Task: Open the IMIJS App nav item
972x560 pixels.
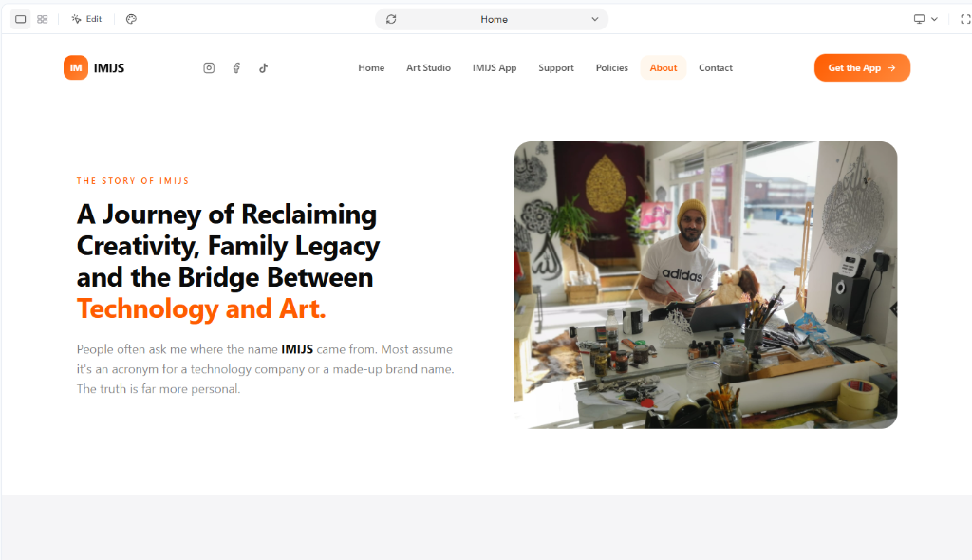Action: pyautogui.click(x=494, y=68)
